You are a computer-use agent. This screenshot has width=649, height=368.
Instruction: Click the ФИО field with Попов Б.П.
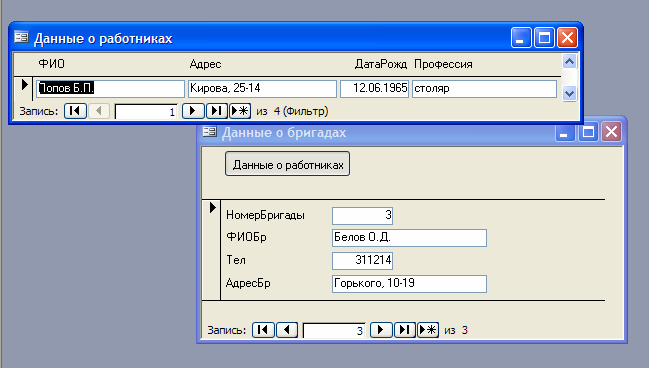[x=110, y=89]
